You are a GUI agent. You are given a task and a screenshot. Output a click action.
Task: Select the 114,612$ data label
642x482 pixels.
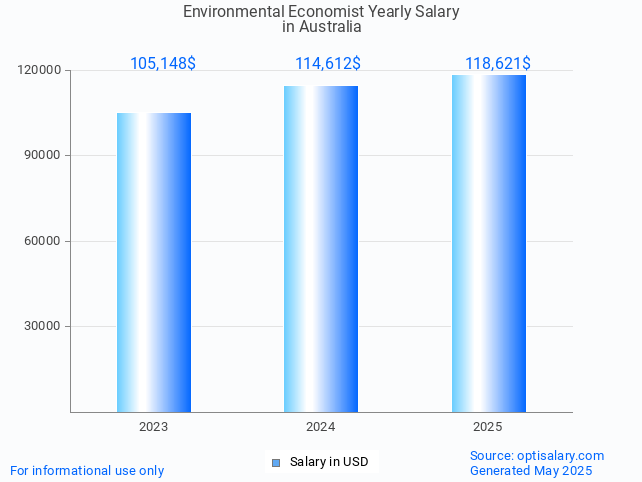pyautogui.click(x=328, y=63)
